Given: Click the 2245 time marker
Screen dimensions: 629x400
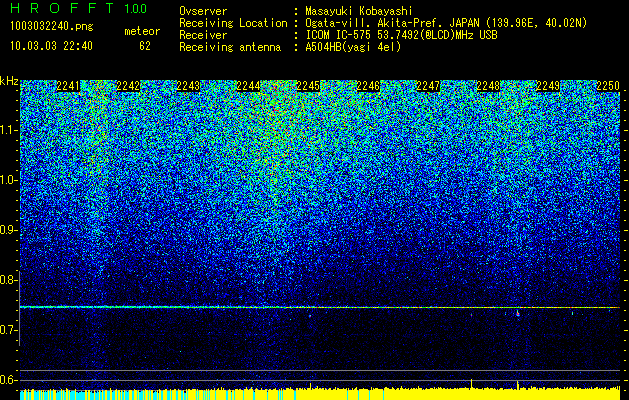Looking at the screenshot, I should pyautogui.click(x=308, y=86).
